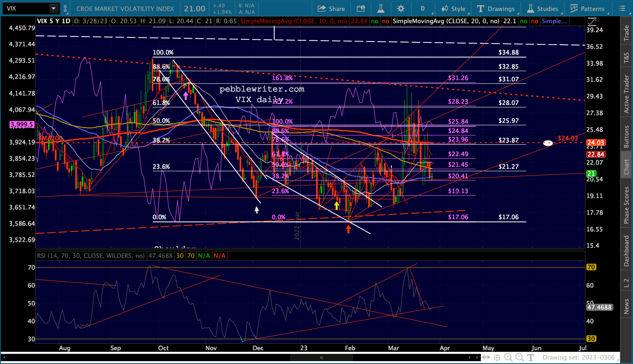Click the orange 24.03 price tag
Screen dimensions: 633x364
click(x=596, y=143)
